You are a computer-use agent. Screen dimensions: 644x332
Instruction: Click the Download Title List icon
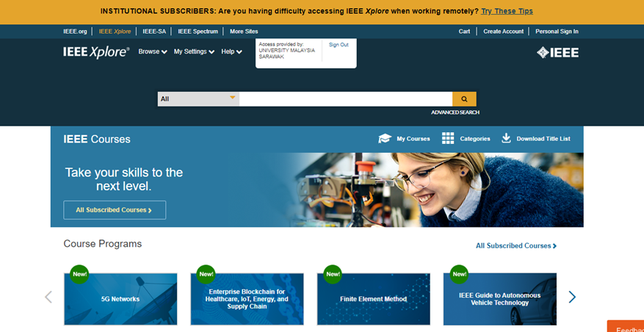click(x=506, y=138)
